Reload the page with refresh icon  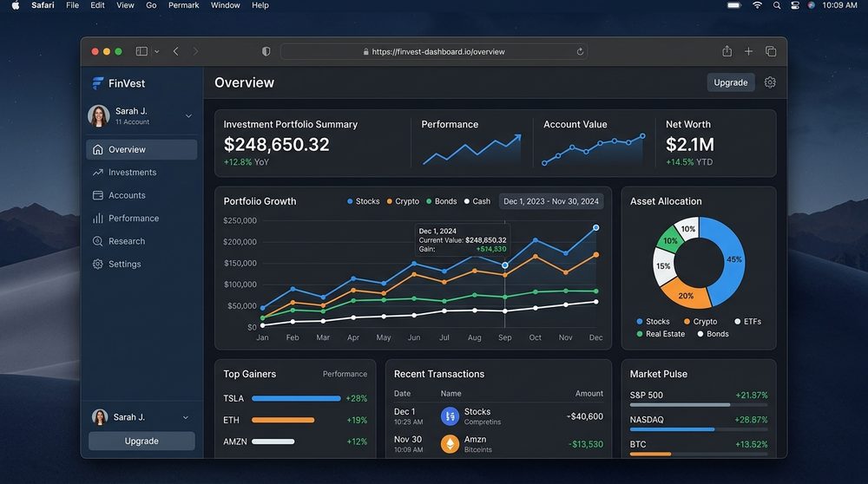tap(580, 51)
